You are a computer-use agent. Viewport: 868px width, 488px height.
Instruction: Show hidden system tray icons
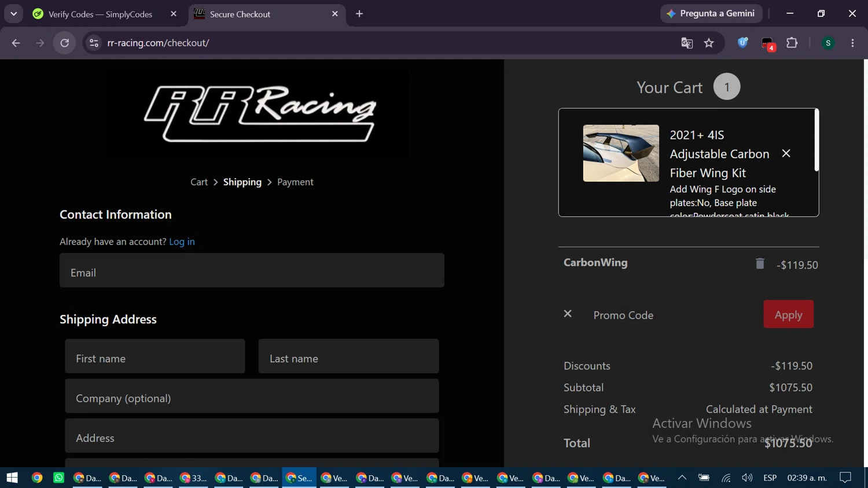coord(682,478)
